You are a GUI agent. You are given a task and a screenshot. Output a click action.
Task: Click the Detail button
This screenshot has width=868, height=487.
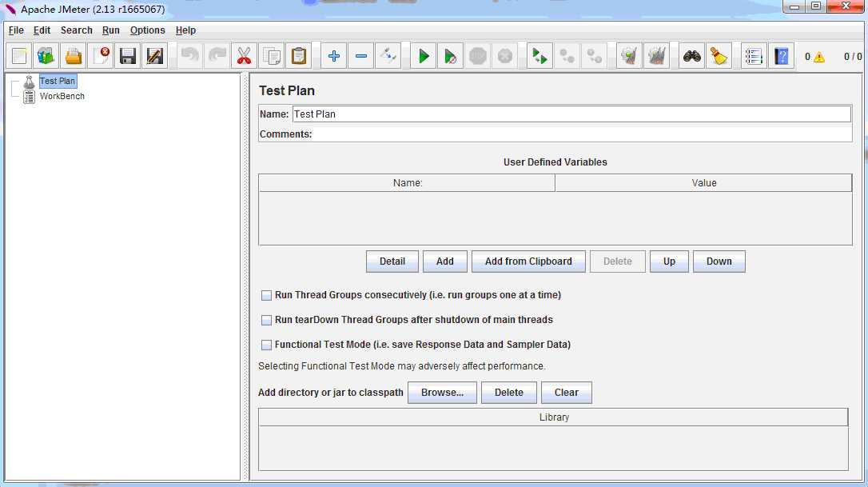click(392, 261)
